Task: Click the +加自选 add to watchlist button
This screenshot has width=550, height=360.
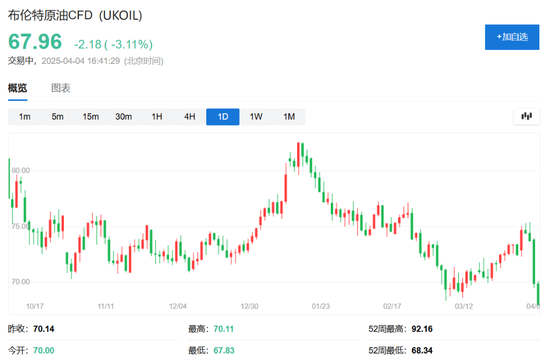Action: (x=512, y=37)
